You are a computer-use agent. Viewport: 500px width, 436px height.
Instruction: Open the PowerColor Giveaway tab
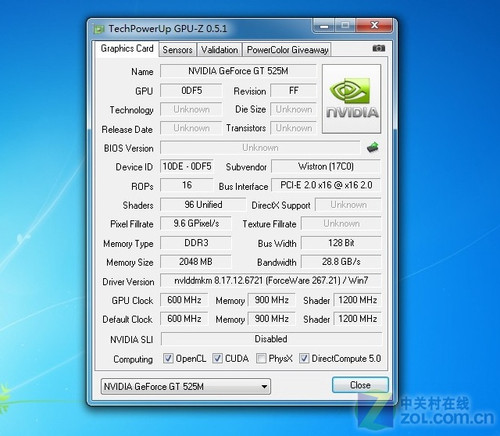point(287,50)
